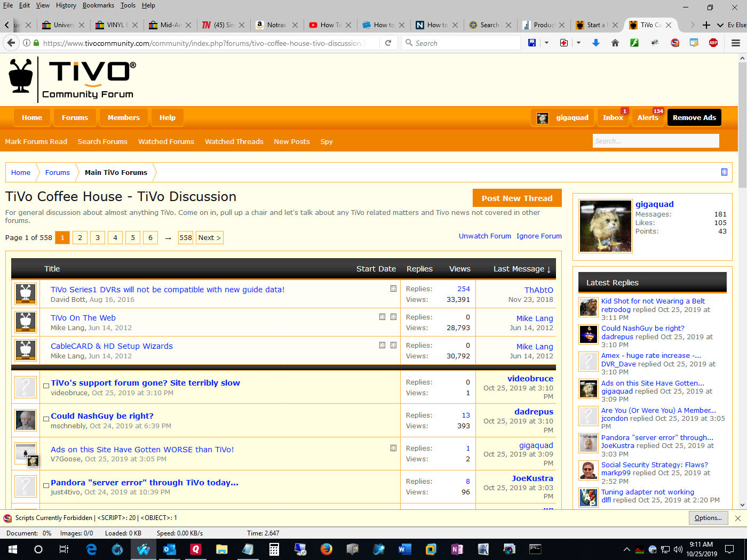Expand the list all tabs chevron
Image resolution: width=747 pixels, height=560 pixels.
tap(720, 25)
